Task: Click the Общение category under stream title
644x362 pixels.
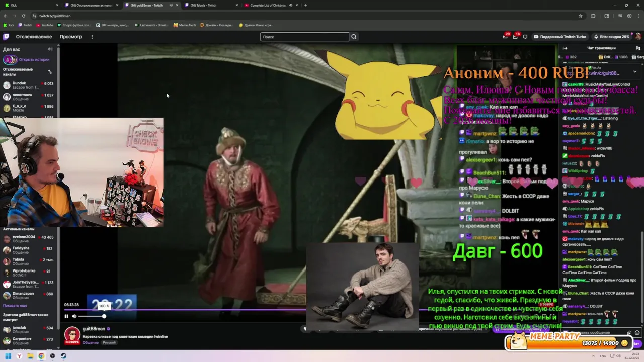Action: 91,342
